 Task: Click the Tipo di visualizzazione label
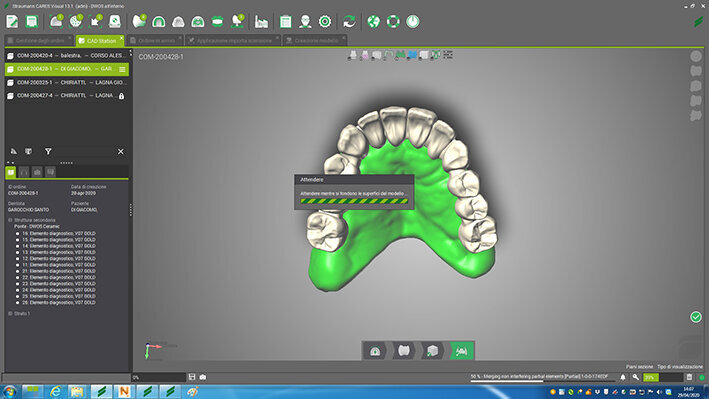[x=680, y=366]
